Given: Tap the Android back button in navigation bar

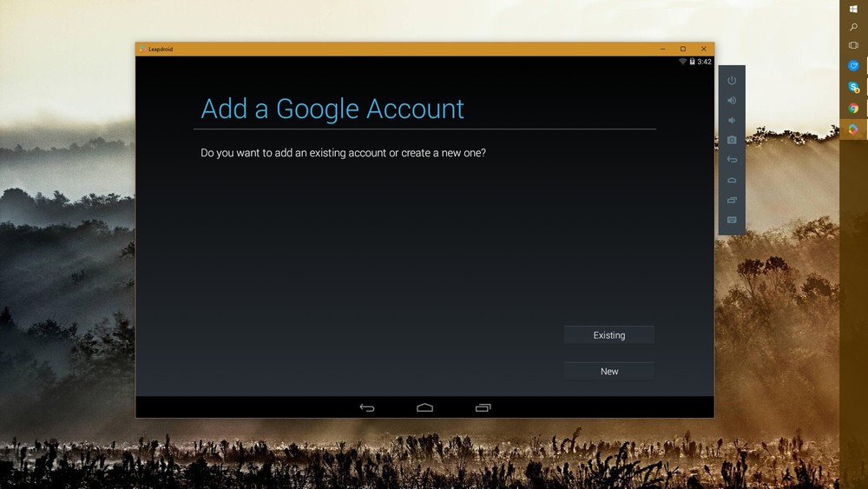Looking at the screenshot, I should (367, 407).
